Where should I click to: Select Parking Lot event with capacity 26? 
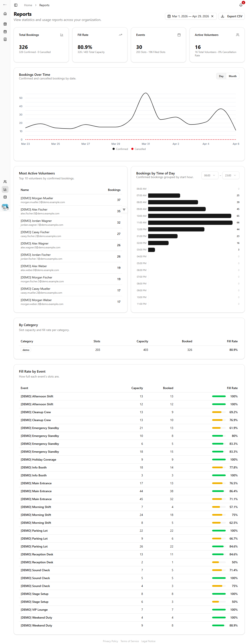pyautogui.click(x=129, y=546)
